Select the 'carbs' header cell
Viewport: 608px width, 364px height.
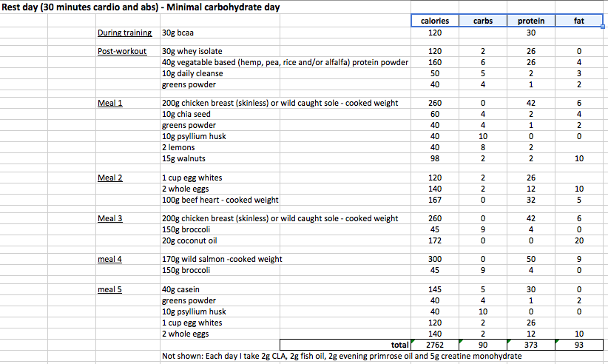coord(483,21)
